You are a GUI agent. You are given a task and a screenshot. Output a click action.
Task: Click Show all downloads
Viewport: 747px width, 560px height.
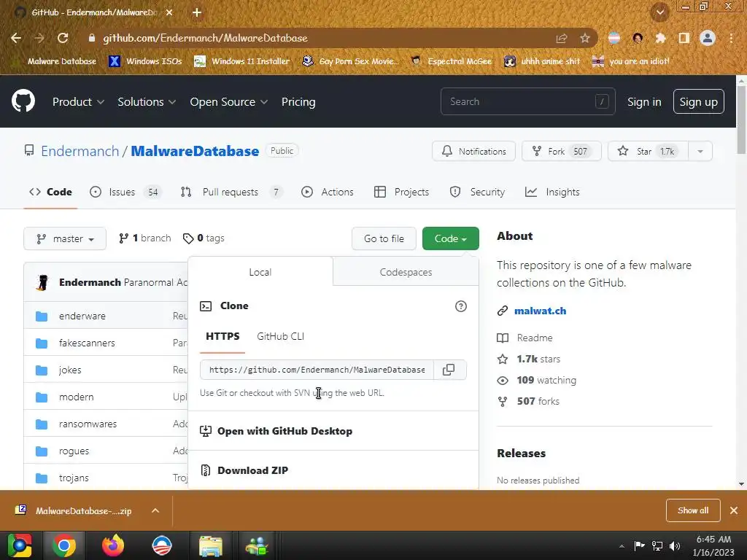[x=693, y=510]
